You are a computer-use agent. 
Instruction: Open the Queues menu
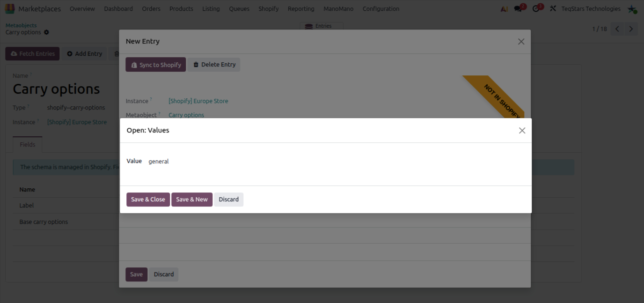pos(239,8)
